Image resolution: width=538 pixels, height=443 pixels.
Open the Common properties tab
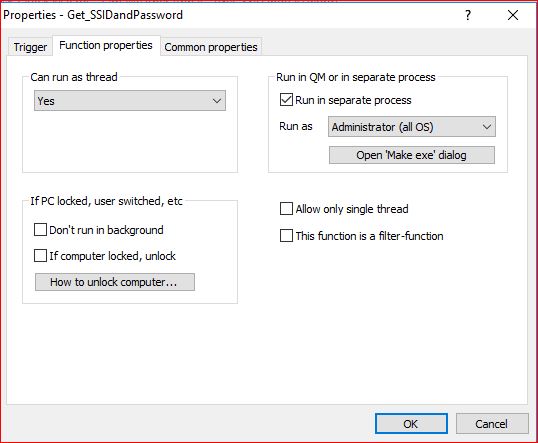pos(211,47)
